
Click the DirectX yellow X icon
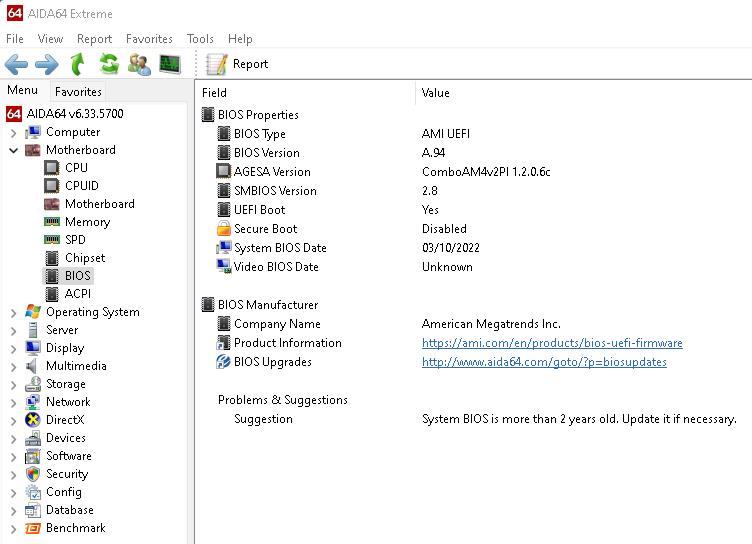pos(33,420)
